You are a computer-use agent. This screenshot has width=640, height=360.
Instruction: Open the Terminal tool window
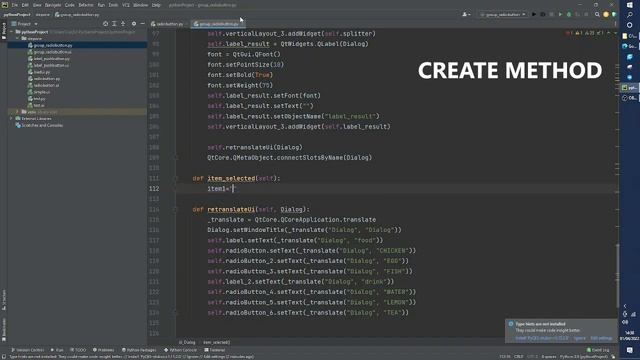(x=215, y=350)
